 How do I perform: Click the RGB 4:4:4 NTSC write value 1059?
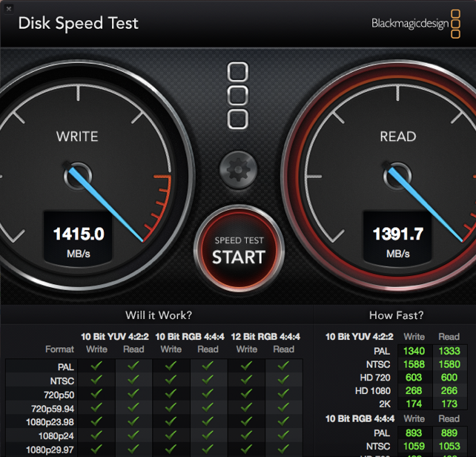[414, 446]
